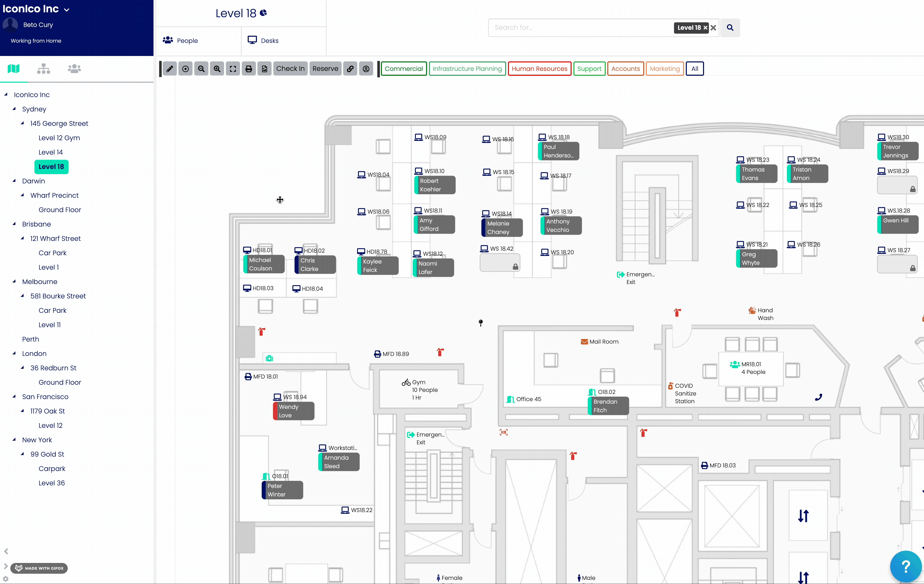
Task: Click the settings gear icon
Action: (5, 579)
